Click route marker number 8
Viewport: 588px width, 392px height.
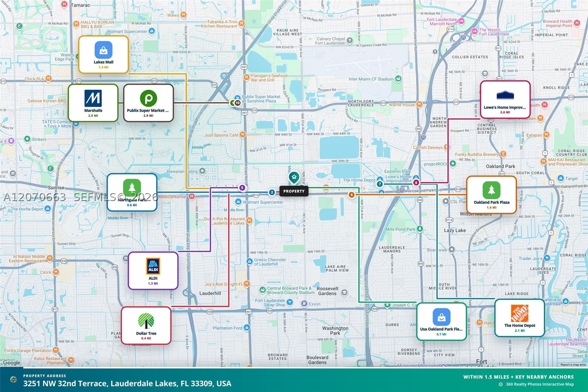416,183
